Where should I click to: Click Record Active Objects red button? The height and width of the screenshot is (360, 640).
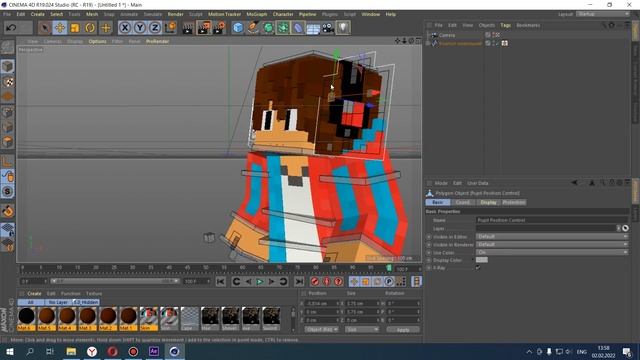pyautogui.click(x=315, y=282)
